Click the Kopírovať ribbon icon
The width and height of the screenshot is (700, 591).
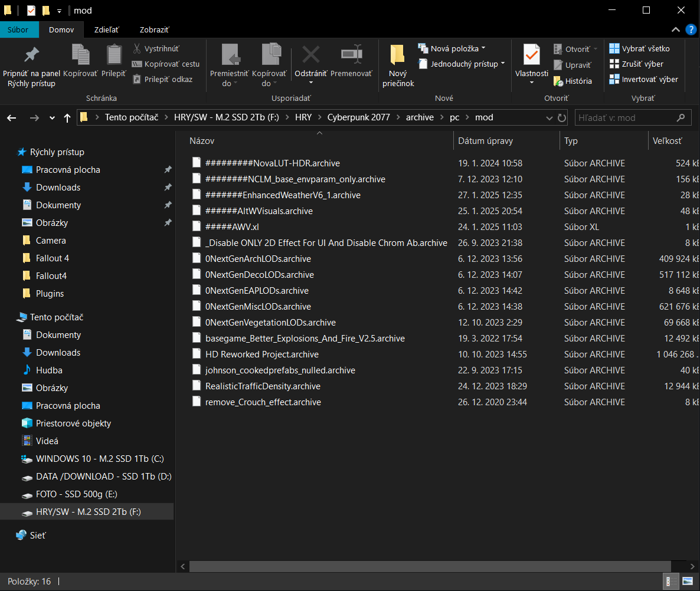(81, 55)
